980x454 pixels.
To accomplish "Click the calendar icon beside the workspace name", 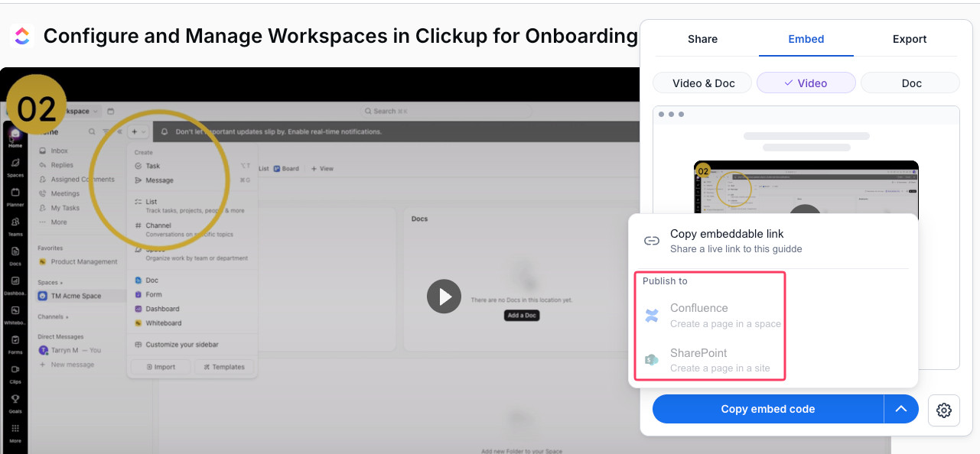I will (x=111, y=112).
